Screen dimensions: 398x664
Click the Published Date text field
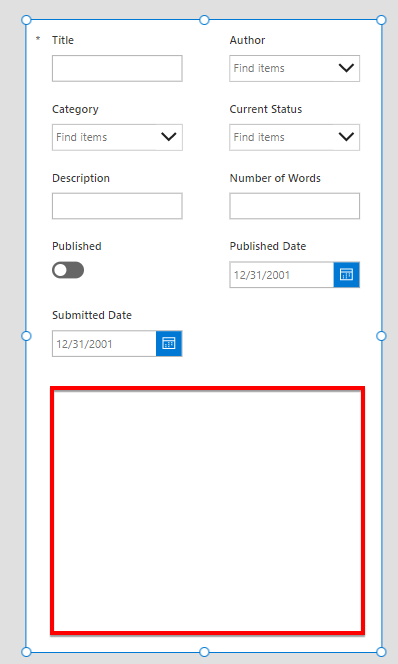pos(282,274)
